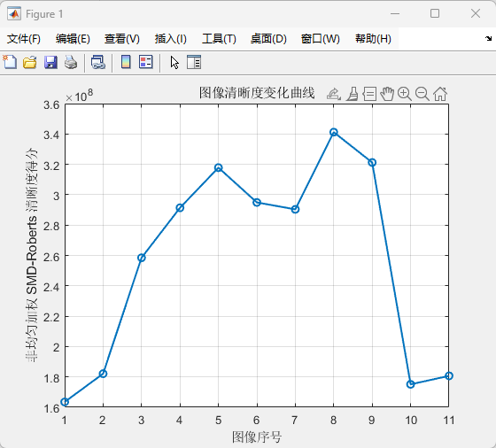This screenshot has height=448, width=496.
Task: Click the MATLAB logo in title bar
Action: (14, 14)
